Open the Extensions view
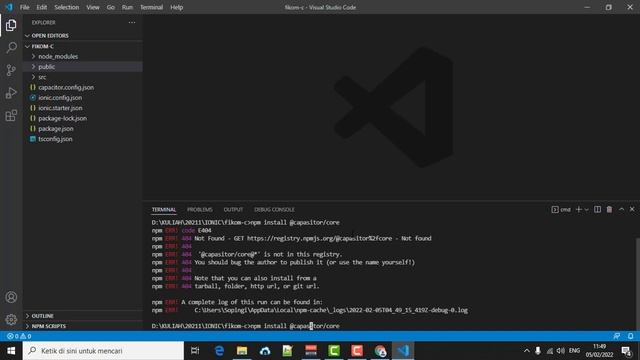640x360 pixels. (11, 116)
